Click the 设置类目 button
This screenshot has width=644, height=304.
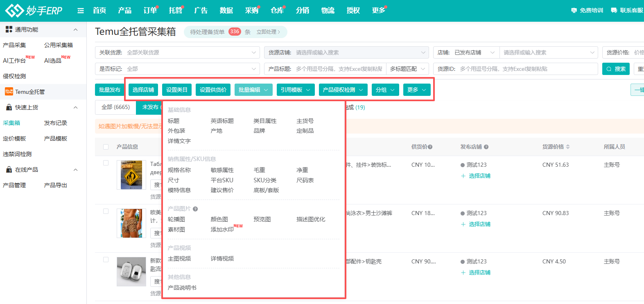click(x=177, y=90)
